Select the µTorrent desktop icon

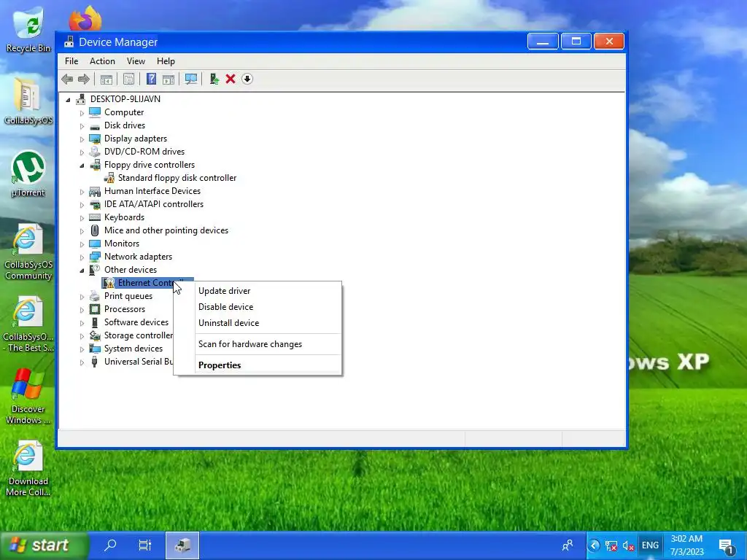(28, 174)
